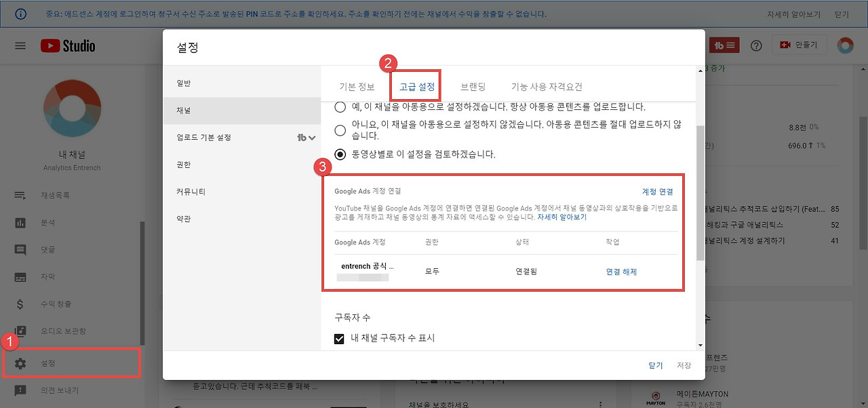Viewport: 868px width, 408px height.
Task: Click 구독자 수 section heading
Action: coord(353,317)
